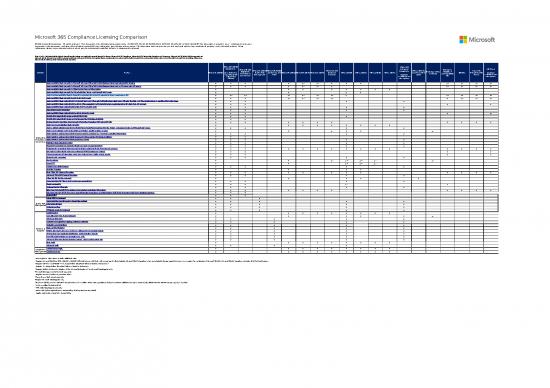Click the bold underlined note above the table

(x=119, y=58)
